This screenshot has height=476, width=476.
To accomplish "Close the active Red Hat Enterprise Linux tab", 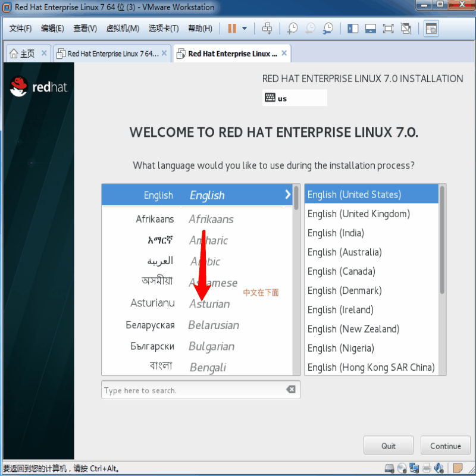I will click(x=284, y=53).
